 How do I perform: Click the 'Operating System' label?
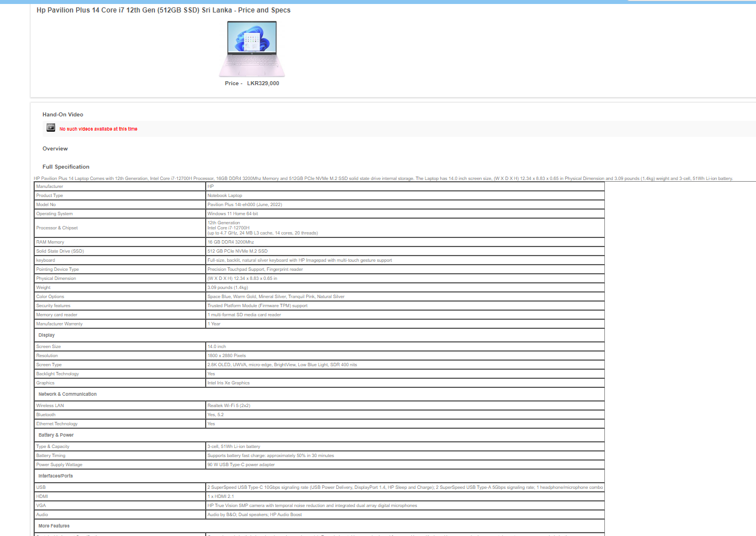[55, 213]
